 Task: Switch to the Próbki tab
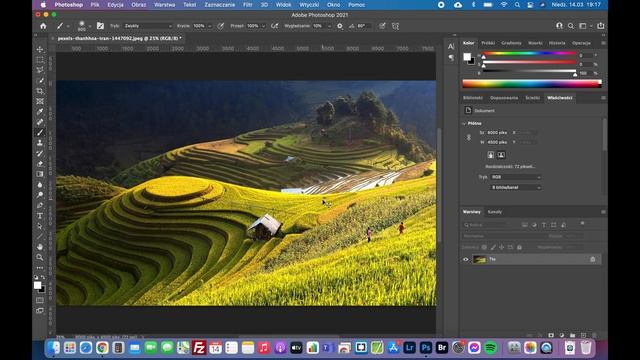[x=488, y=43]
